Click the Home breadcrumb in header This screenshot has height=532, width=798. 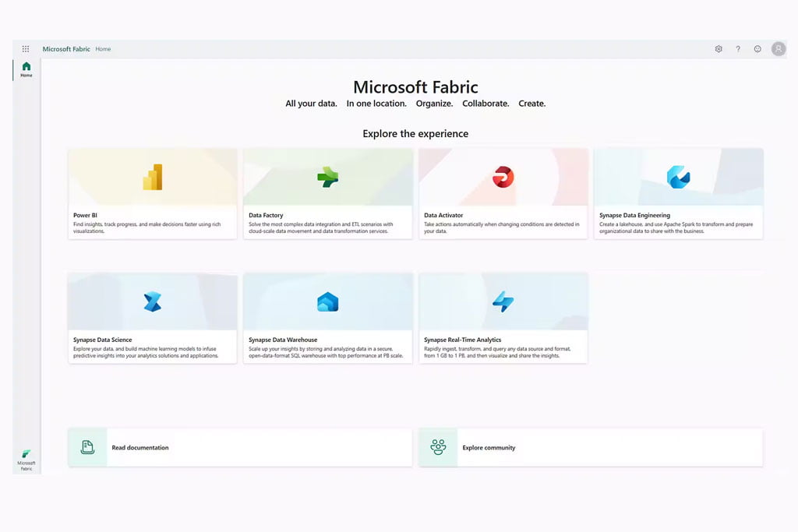tap(103, 49)
